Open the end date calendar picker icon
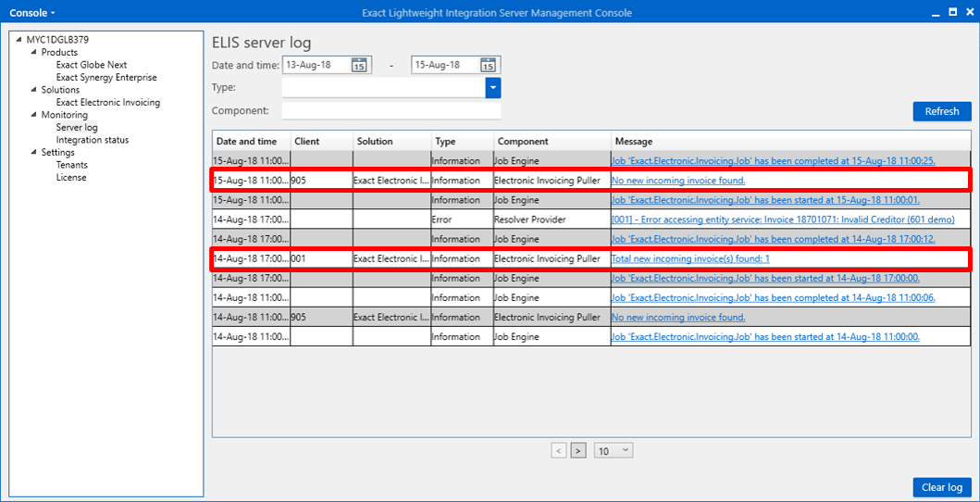Screen dimensions: 980x502 pos(488,65)
